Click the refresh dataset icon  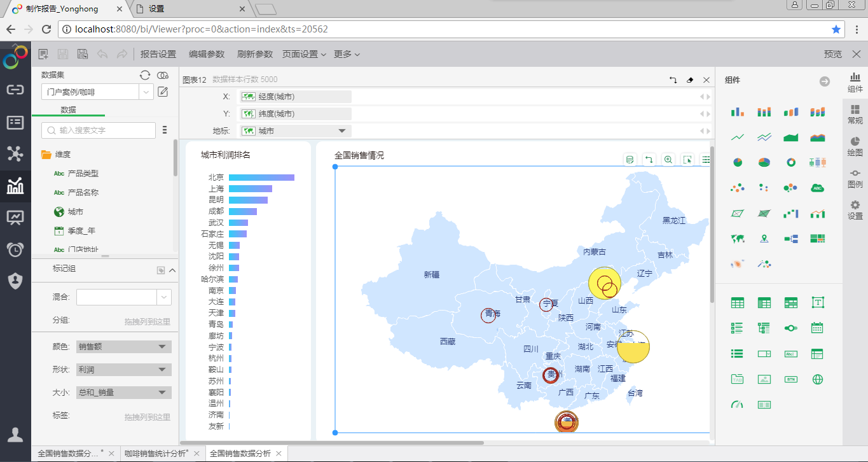coord(145,75)
